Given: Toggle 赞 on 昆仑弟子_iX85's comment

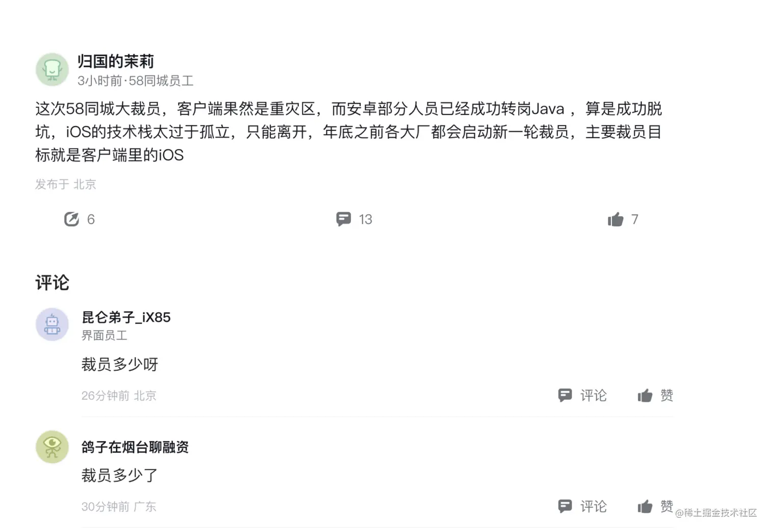Looking at the screenshot, I should (x=667, y=395).
